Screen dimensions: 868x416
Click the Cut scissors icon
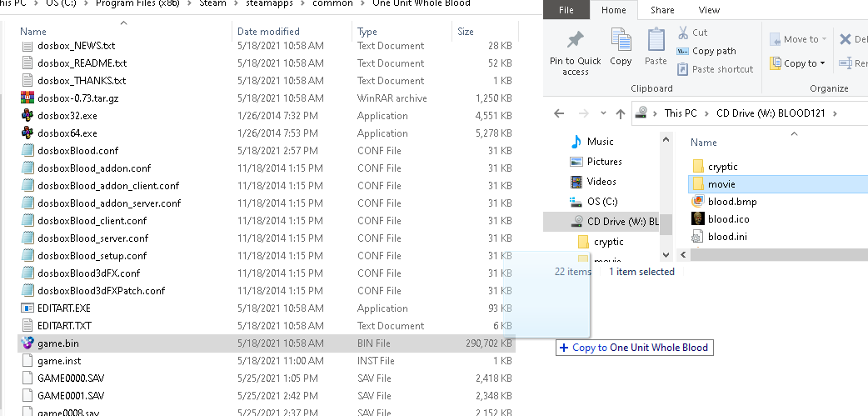tap(682, 33)
